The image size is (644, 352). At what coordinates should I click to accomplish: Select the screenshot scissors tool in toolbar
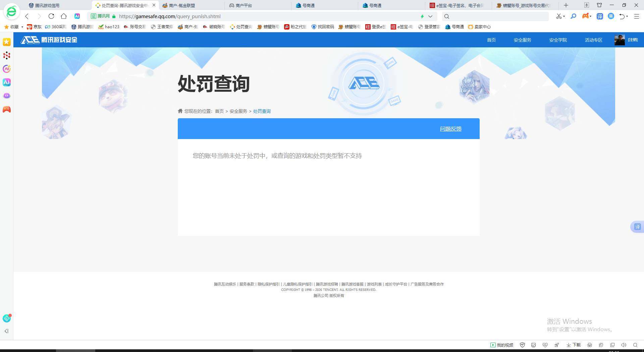559,16
